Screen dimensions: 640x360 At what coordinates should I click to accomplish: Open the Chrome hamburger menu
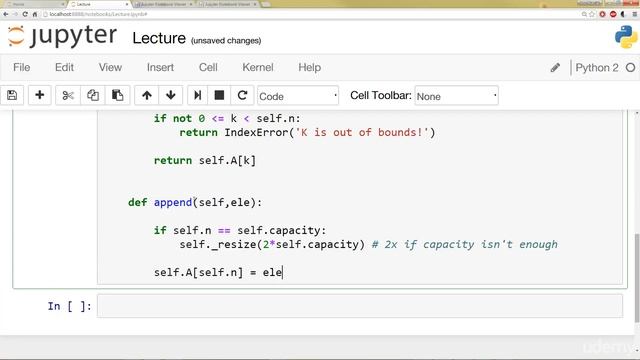pos(635,14)
